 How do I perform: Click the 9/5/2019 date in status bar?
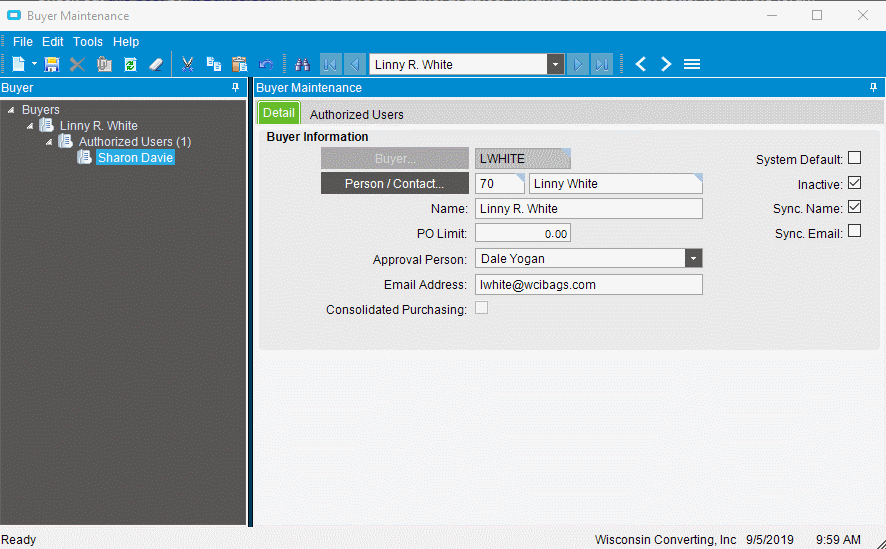coord(770,540)
